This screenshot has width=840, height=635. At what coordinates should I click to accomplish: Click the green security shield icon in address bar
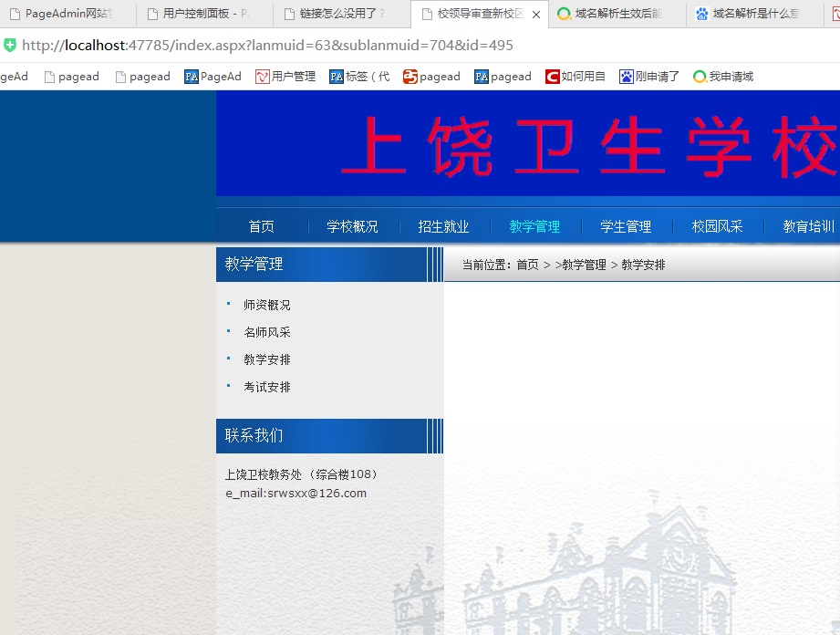click(10, 45)
